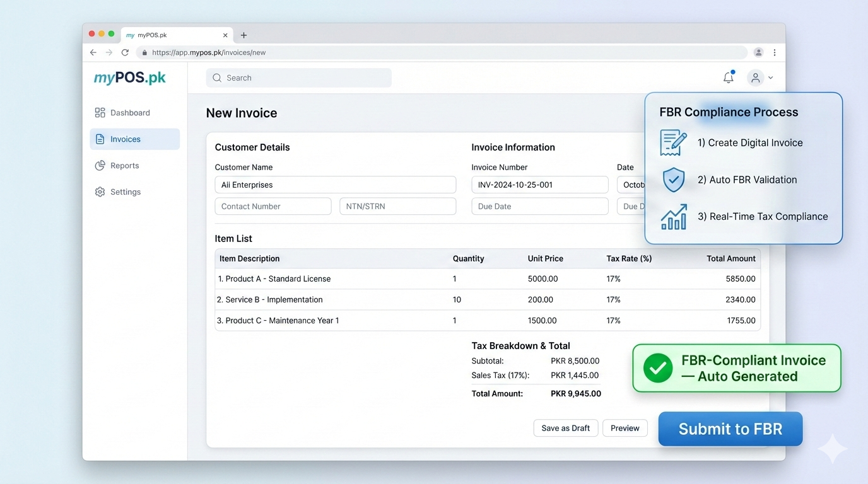Click the Create Digital Invoice step
Image resolution: width=868 pixels, height=484 pixels.
click(750, 142)
